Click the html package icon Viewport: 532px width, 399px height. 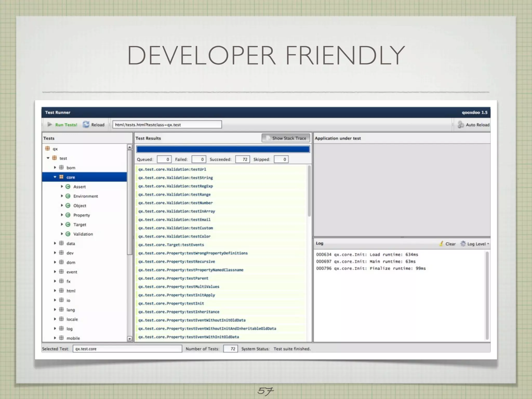[61, 290]
